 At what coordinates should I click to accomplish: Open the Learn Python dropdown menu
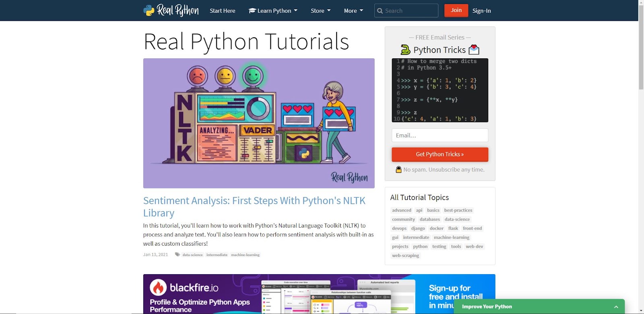pyautogui.click(x=273, y=11)
